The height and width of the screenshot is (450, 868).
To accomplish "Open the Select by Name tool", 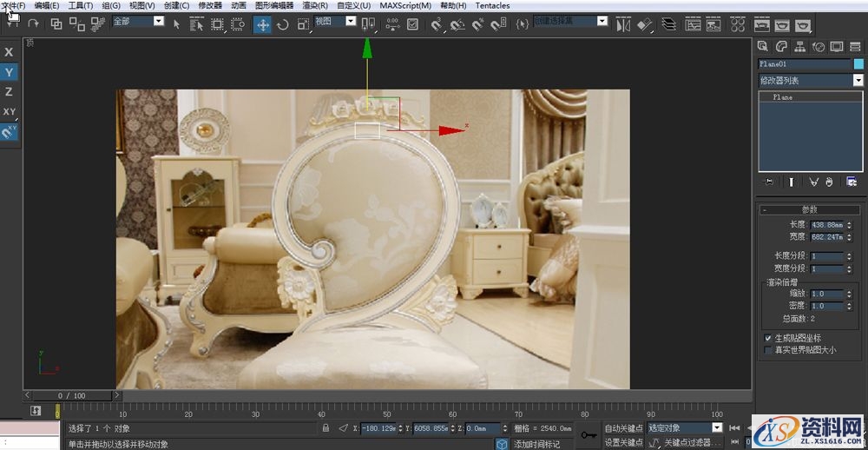I will 196,24.
